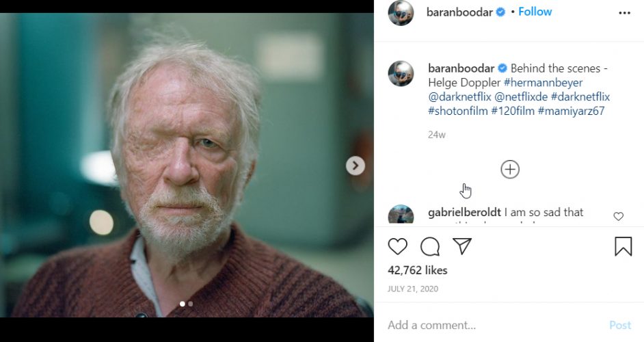Click the #hermannbeyer hashtag
The image size is (644, 342).
click(x=543, y=83)
